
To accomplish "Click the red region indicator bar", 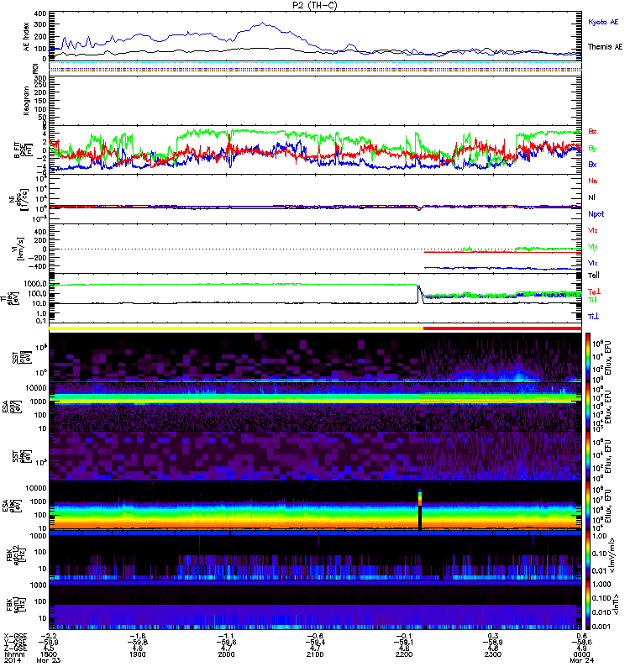I will pos(502,328).
